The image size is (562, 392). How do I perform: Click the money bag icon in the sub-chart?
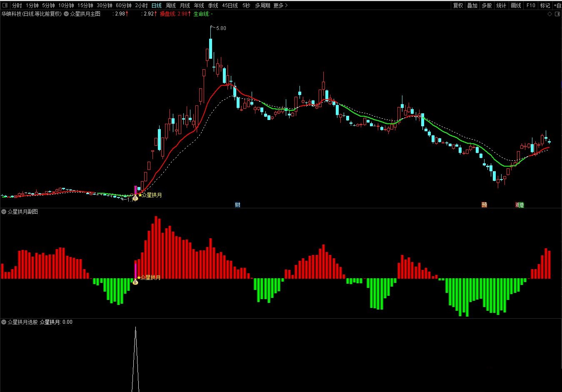tap(135, 282)
